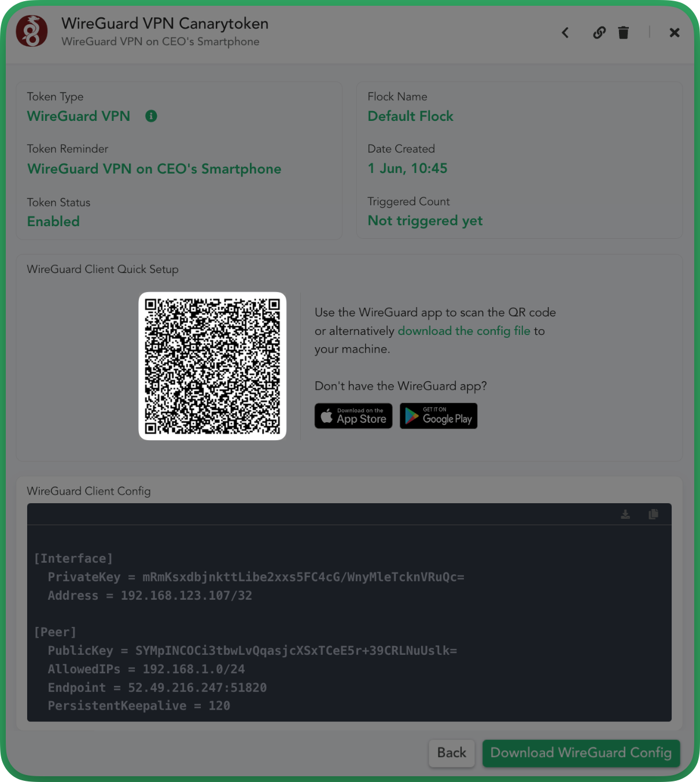Download config via code block download icon

[x=625, y=514]
